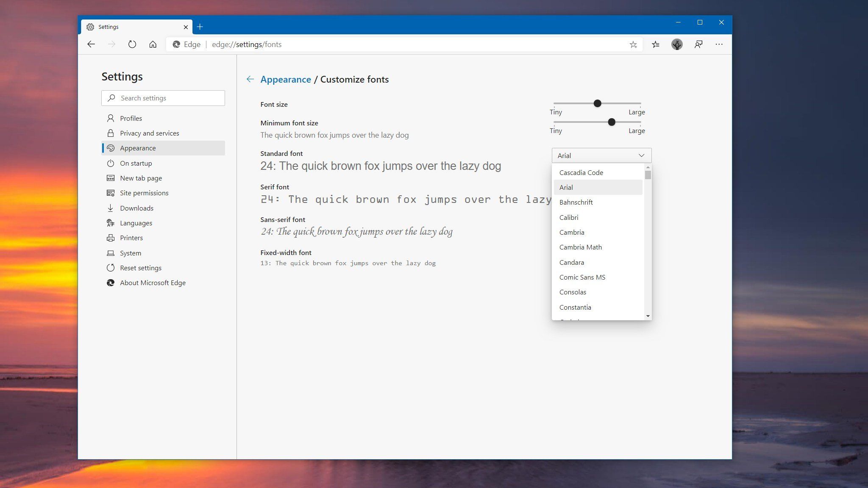Click the Minimum font size slider handle

coord(611,122)
